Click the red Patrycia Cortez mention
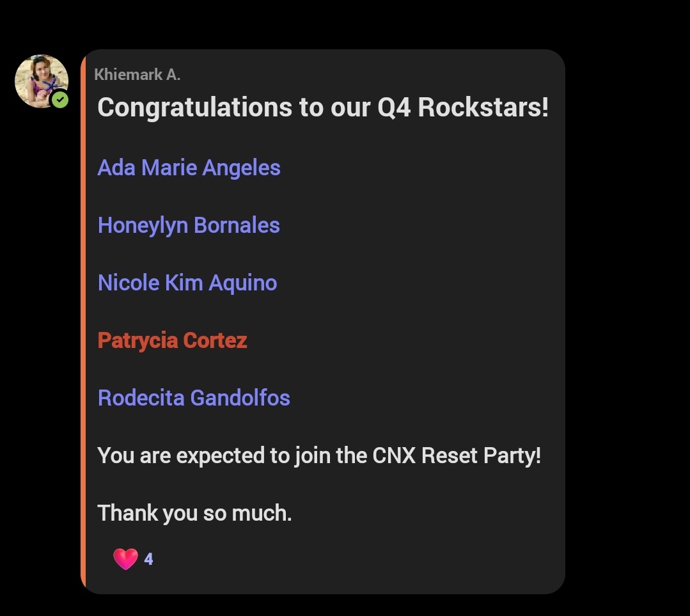The height and width of the screenshot is (616, 690). coord(172,340)
